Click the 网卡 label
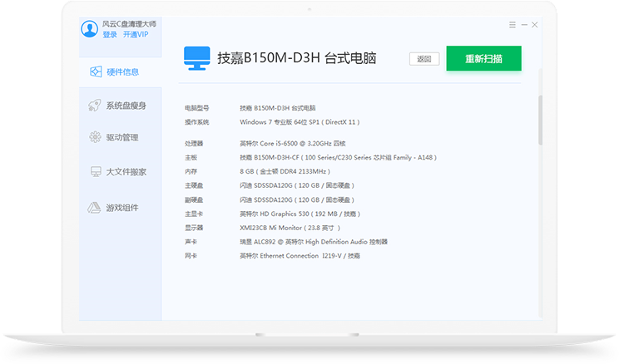This screenshot has width=619, height=364. coord(191,256)
